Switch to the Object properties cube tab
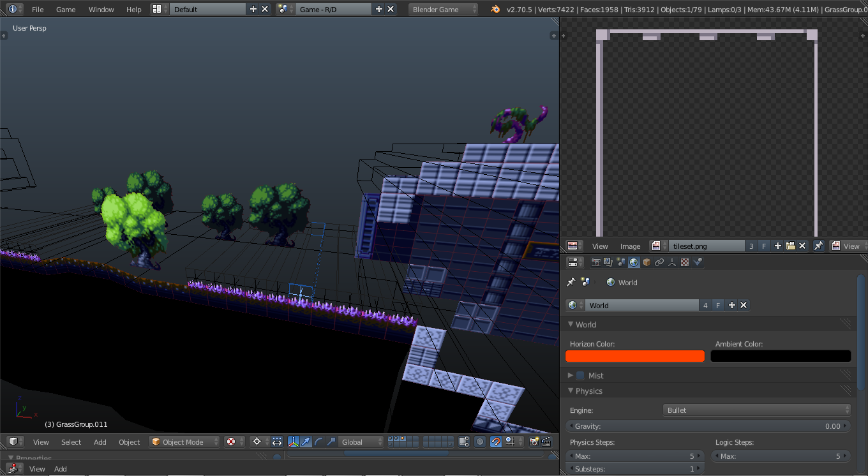 click(647, 262)
